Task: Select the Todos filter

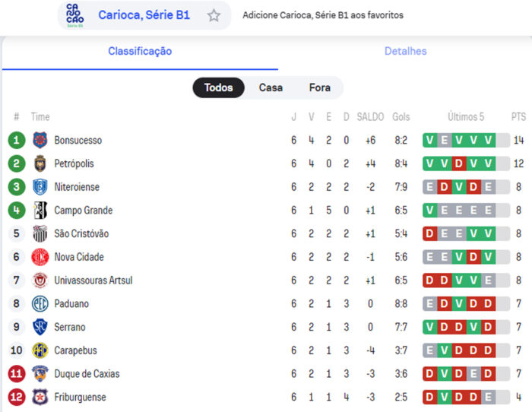Action: pyautogui.click(x=218, y=87)
